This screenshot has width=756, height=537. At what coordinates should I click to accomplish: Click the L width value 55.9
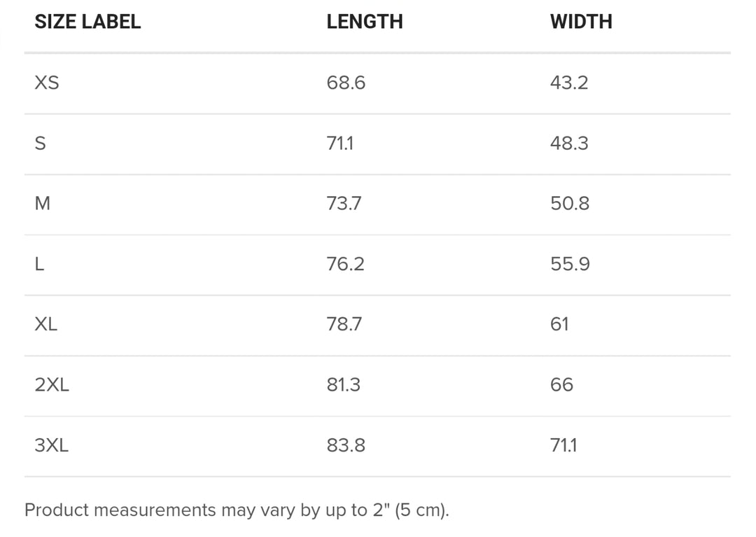click(x=570, y=264)
